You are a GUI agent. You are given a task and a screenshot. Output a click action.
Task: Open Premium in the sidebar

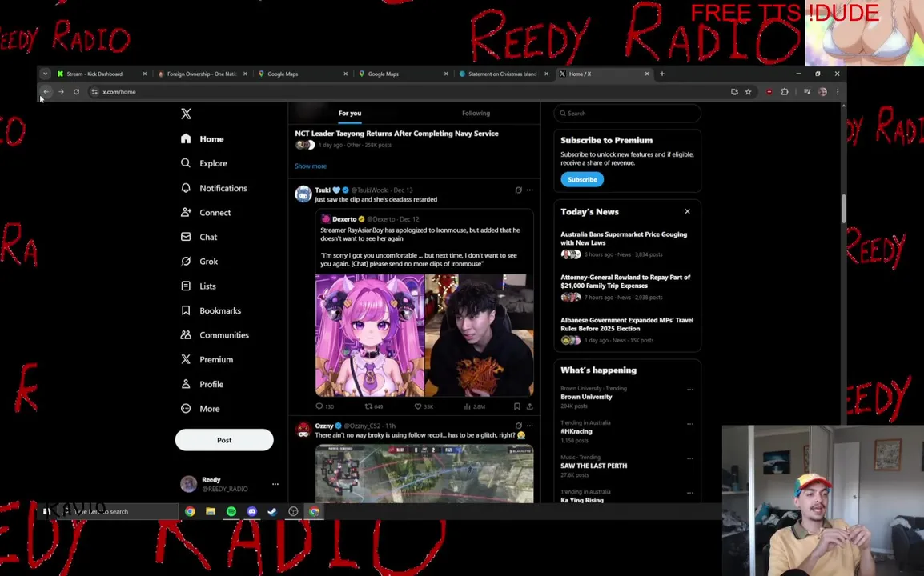pyautogui.click(x=207, y=359)
